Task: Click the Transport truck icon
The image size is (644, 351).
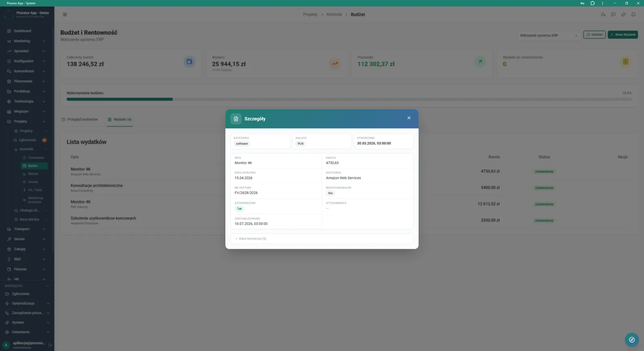Action: click(9, 229)
